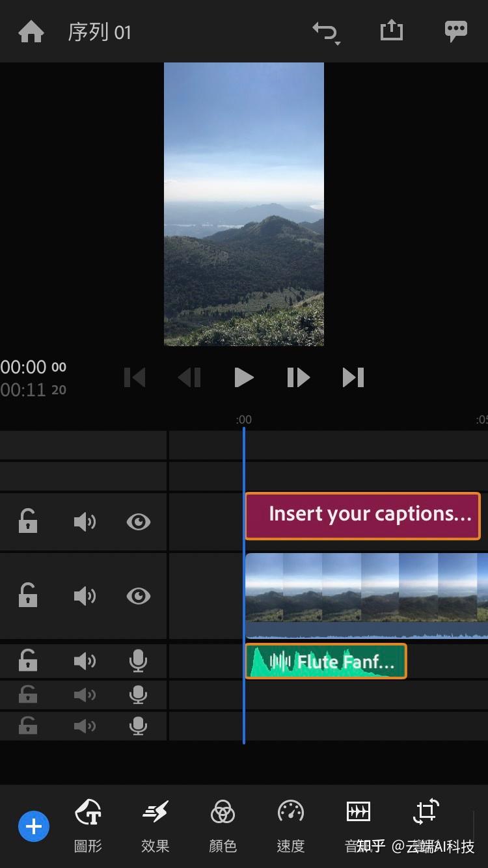This screenshot has height=868, width=488.
Task: Lock the Flute Fanf audio track
Action: click(27, 661)
